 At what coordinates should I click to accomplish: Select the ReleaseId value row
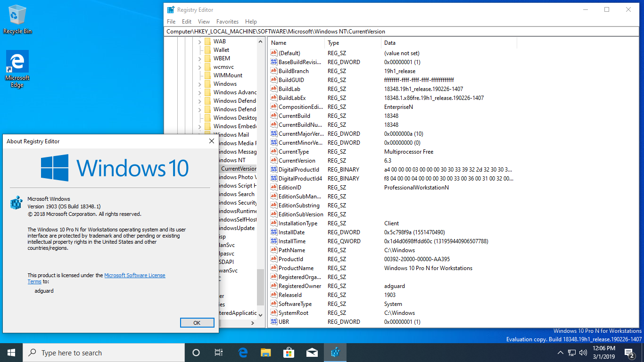[392, 295]
